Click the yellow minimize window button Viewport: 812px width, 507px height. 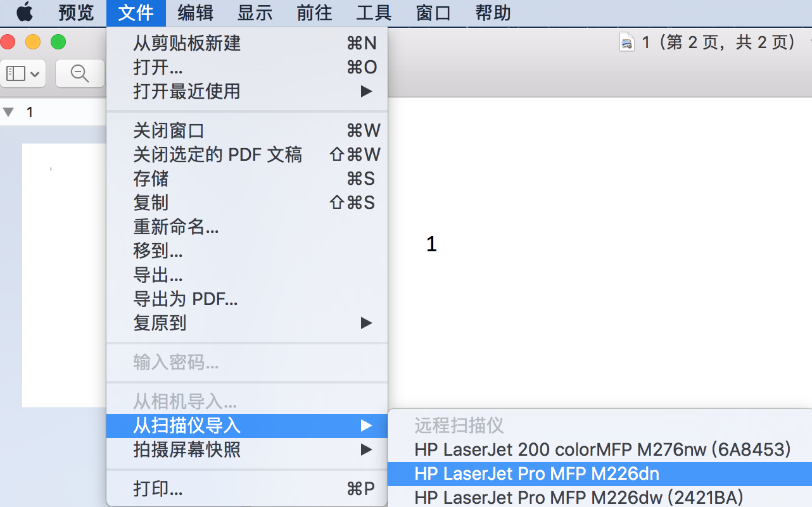pyautogui.click(x=33, y=42)
